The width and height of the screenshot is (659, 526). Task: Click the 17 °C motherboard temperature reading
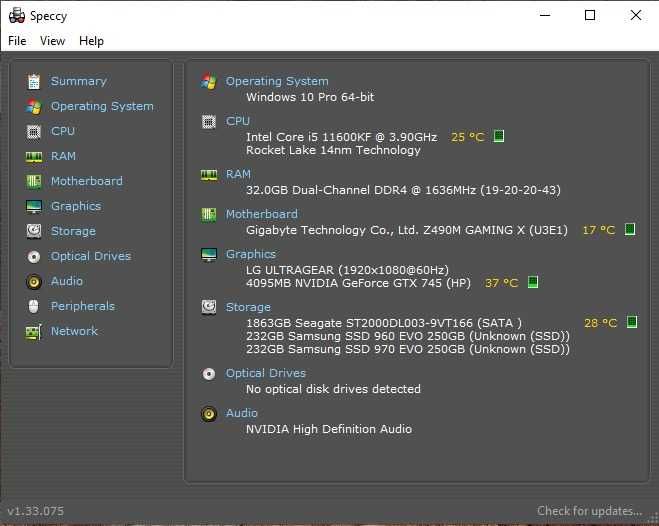coord(598,230)
